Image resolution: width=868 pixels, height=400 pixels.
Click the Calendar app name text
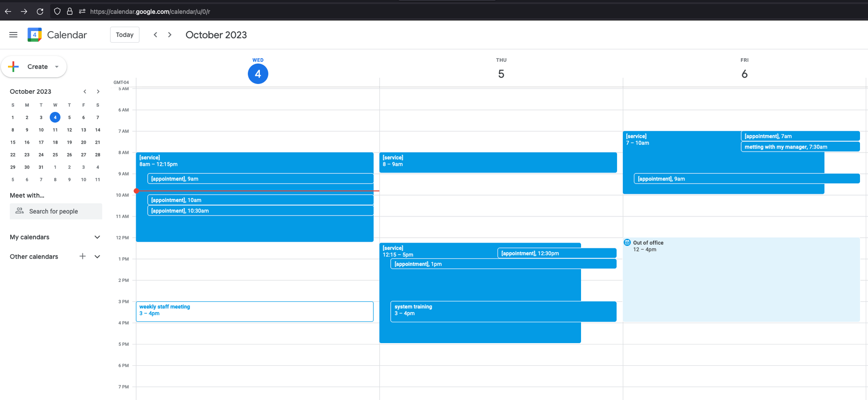point(67,35)
